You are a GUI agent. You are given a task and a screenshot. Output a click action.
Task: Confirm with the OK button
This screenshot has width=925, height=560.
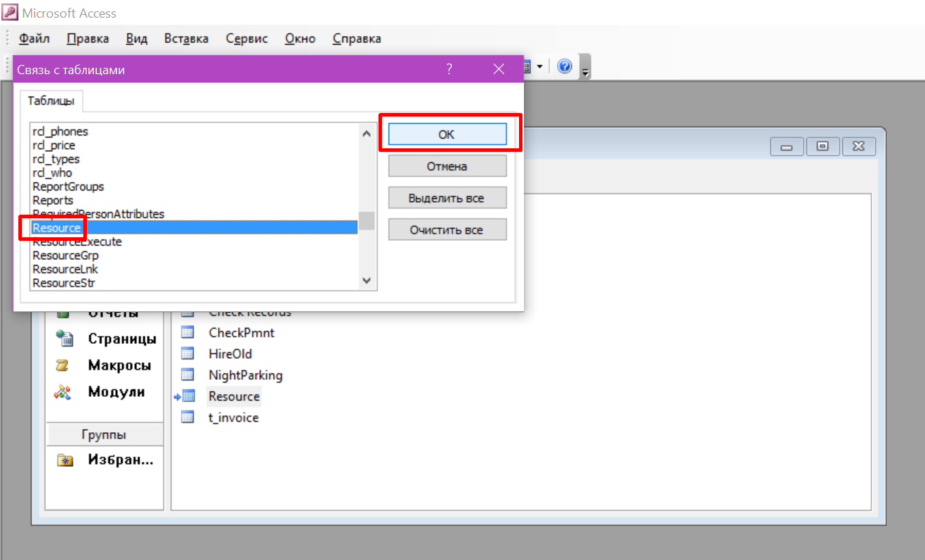point(447,134)
